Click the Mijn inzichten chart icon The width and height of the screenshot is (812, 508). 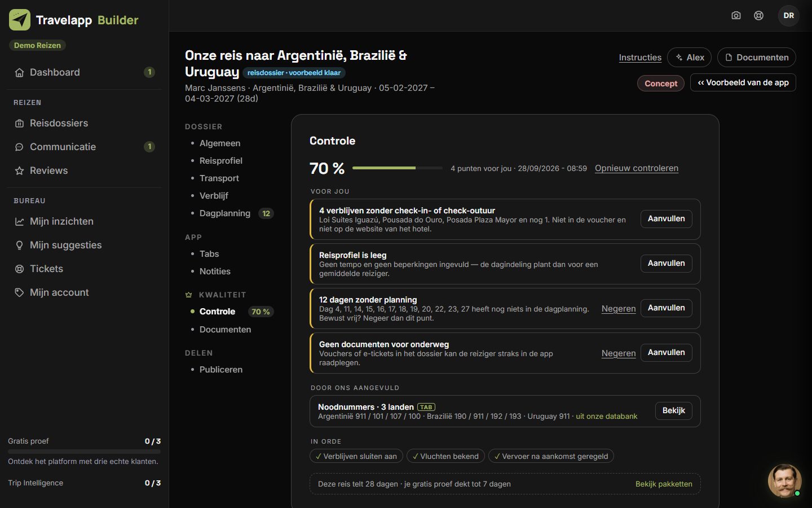point(19,221)
